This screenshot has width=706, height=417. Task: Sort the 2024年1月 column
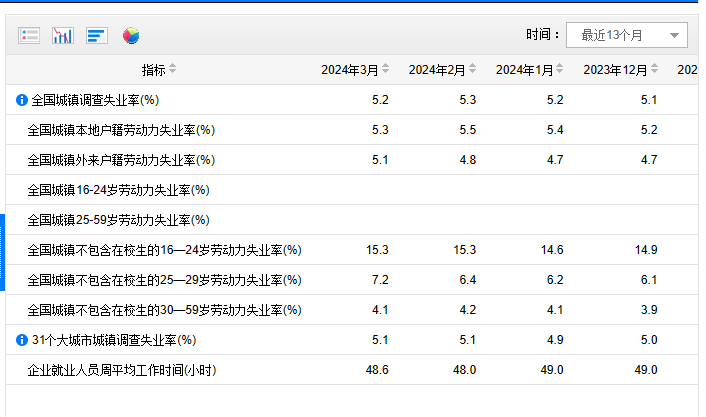[x=559, y=69]
